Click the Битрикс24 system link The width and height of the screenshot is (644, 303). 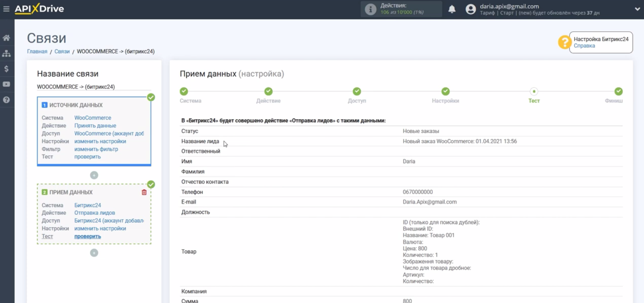(88, 205)
